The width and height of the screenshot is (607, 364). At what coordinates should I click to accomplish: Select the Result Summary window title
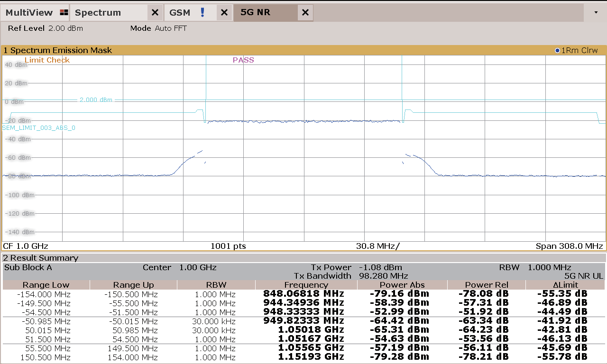[x=41, y=258]
